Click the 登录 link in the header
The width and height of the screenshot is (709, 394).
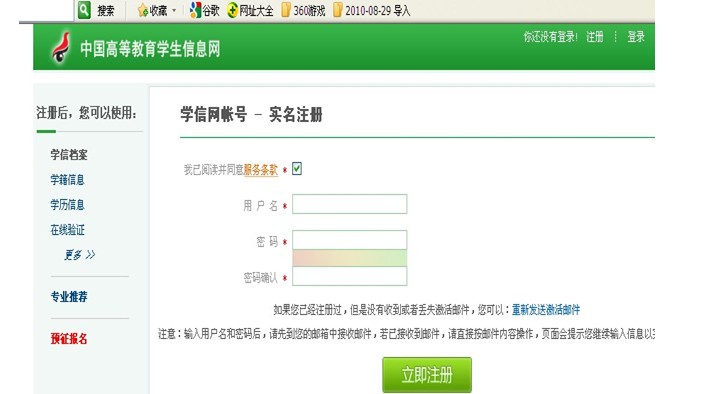click(x=636, y=37)
